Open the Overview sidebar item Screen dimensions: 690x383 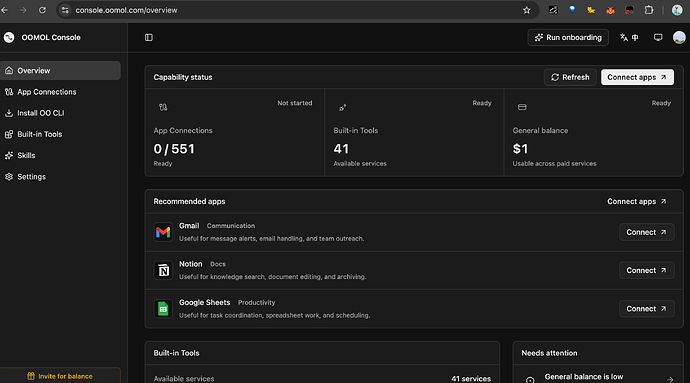coord(60,70)
